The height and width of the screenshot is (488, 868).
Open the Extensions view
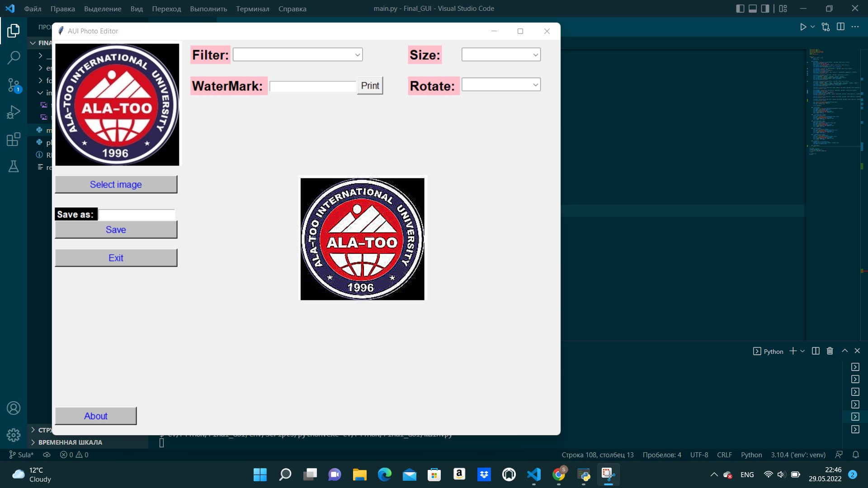(14, 139)
